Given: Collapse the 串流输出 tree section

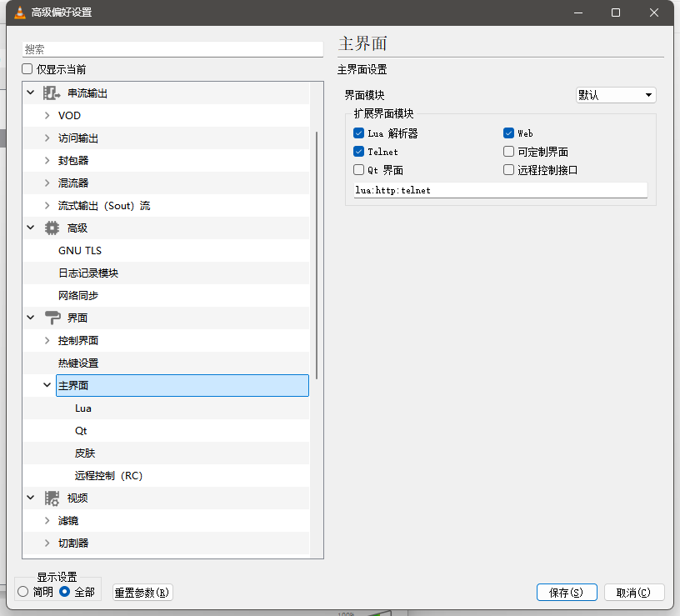Looking at the screenshot, I should click(31, 93).
